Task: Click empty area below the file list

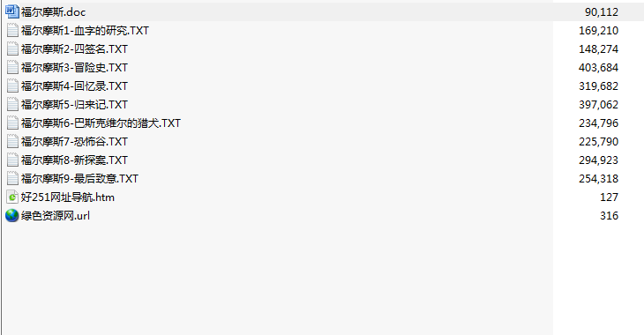Action: pyautogui.click(x=275, y=279)
